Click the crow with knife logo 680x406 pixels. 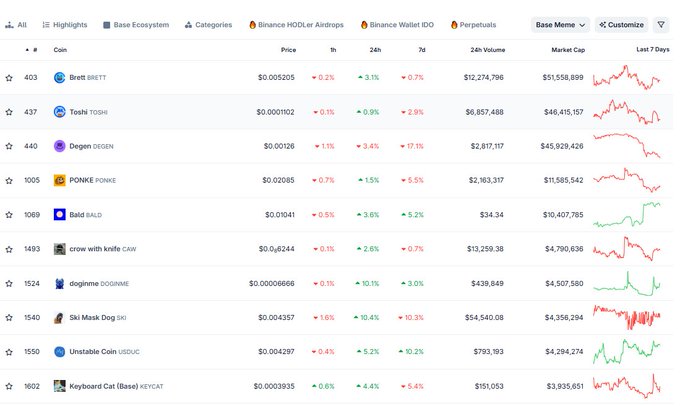(x=59, y=249)
